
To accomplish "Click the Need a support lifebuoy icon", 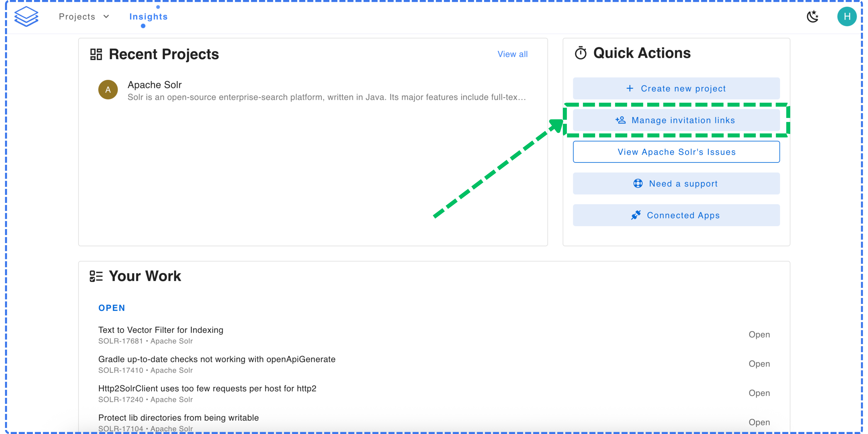I will click(638, 184).
